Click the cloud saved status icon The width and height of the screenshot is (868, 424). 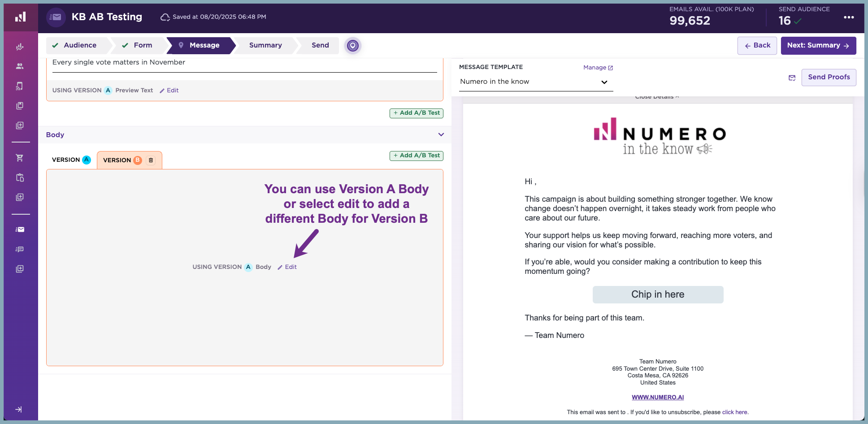[x=165, y=17]
